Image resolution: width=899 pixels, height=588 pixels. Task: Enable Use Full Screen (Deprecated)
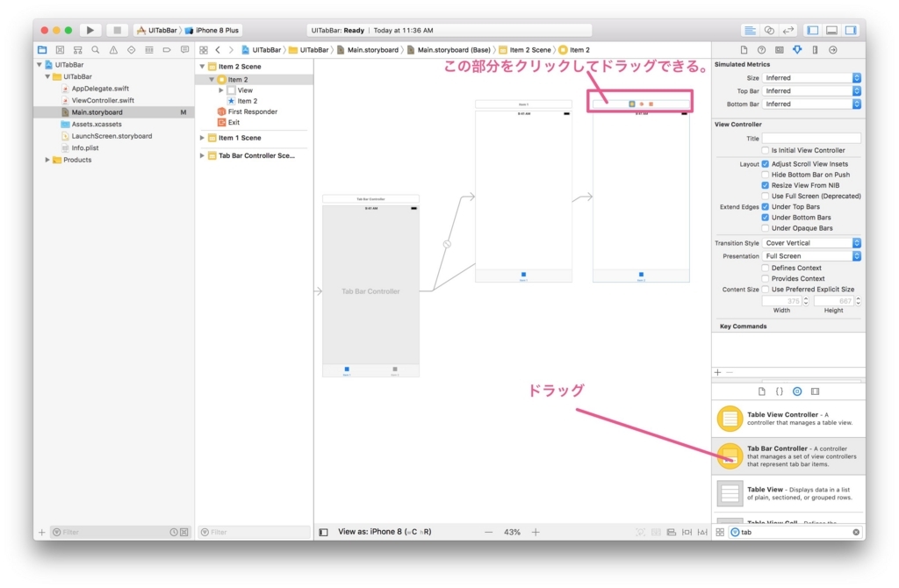point(765,196)
